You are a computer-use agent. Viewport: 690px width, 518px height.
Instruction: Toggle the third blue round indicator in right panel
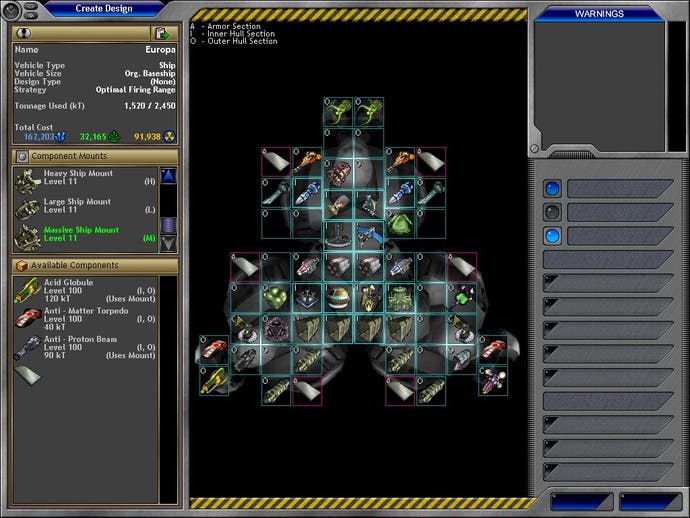[x=551, y=236]
